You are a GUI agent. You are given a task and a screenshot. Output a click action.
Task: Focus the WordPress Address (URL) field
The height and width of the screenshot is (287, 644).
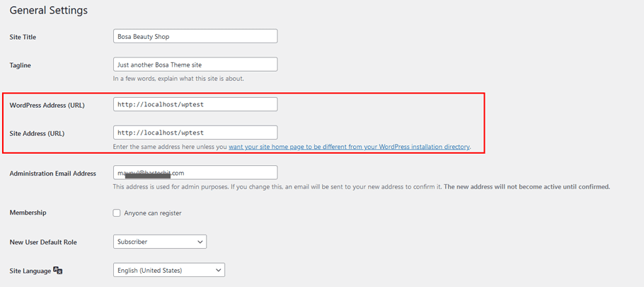pos(195,104)
